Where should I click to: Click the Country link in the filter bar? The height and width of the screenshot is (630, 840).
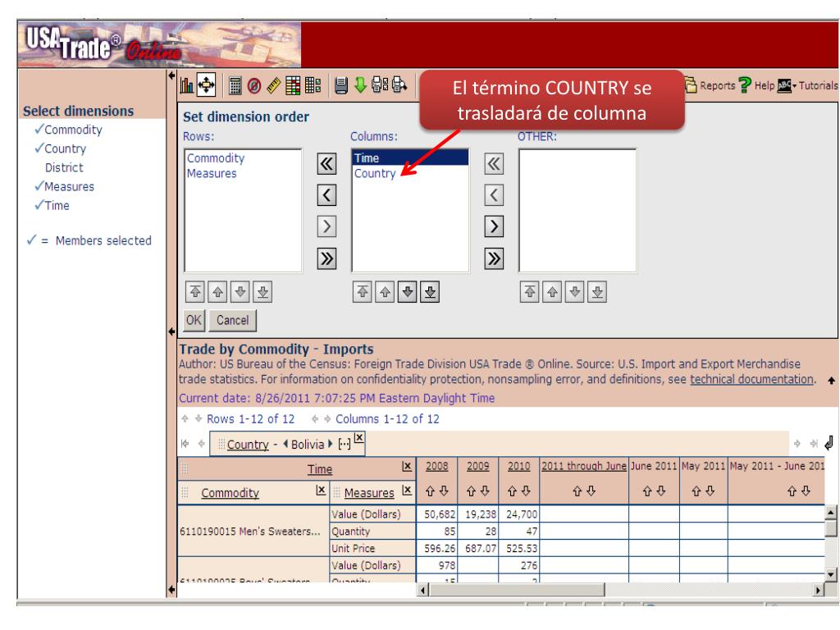tap(248, 445)
